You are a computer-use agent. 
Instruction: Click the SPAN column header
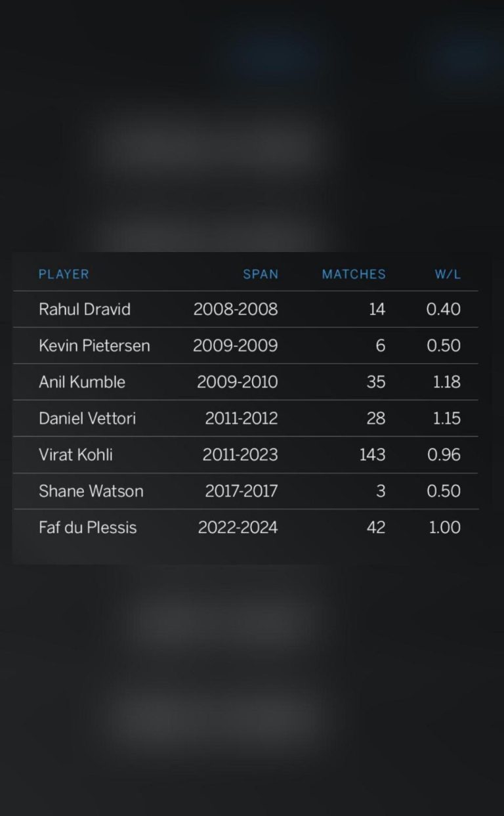261,274
